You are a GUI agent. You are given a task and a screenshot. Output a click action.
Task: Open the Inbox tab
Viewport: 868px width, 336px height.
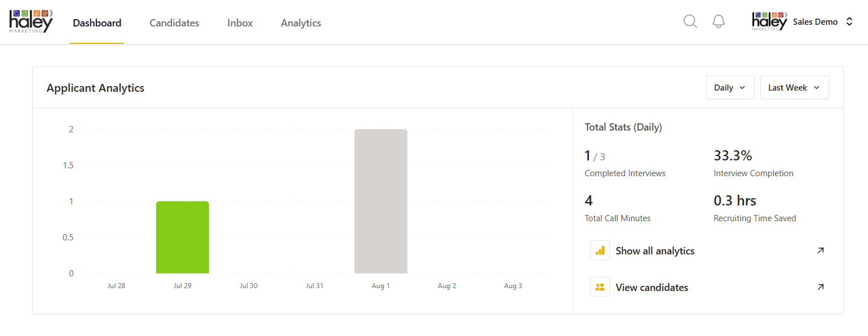click(x=240, y=23)
